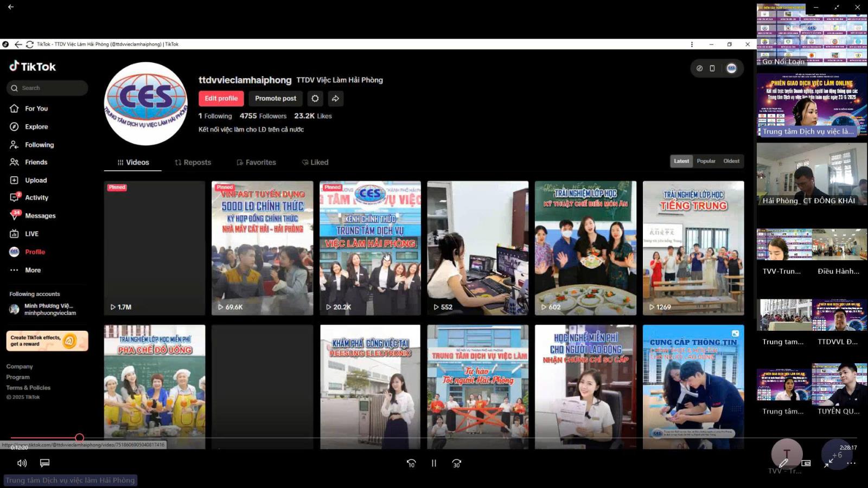
Task: Open the pinned video with 1.7M views
Action: pos(155,248)
